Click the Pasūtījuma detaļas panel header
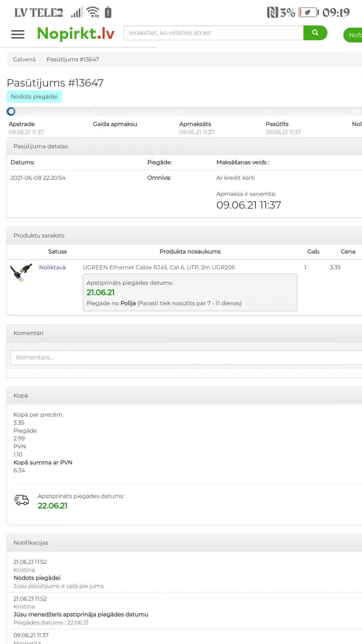Viewport: 362px width, 644px height. [x=184, y=146]
